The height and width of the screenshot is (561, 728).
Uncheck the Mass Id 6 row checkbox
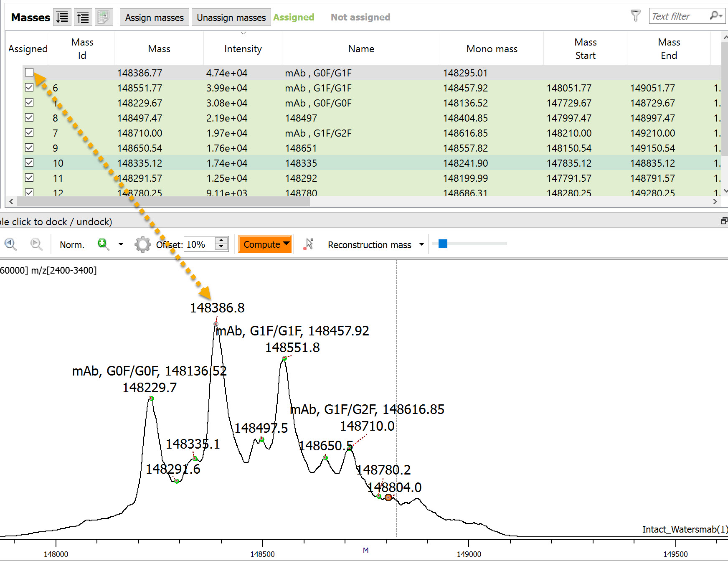pyautogui.click(x=29, y=88)
